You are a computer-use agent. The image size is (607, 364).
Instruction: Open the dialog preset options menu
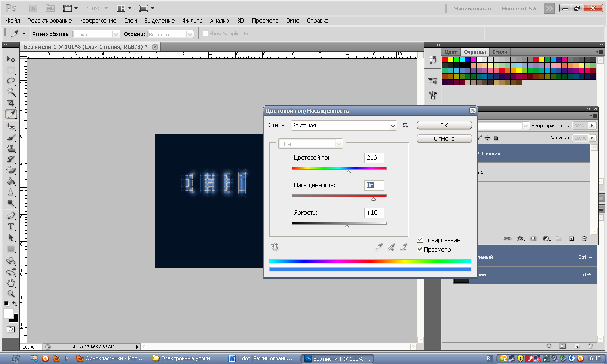coord(405,125)
